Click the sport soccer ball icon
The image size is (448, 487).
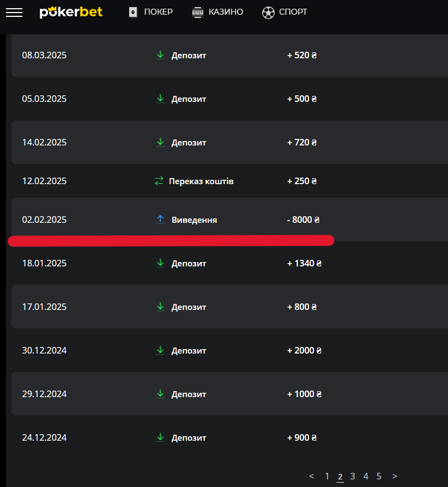point(268,12)
